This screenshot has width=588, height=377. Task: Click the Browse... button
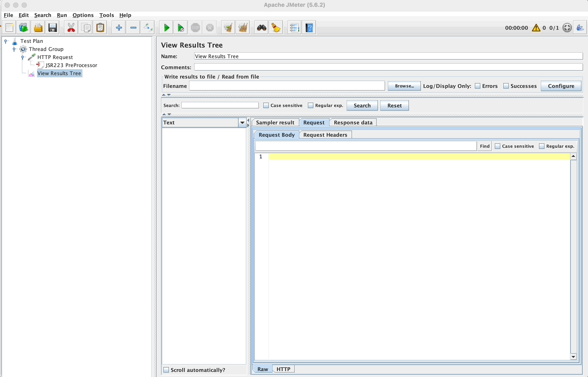[x=404, y=86]
